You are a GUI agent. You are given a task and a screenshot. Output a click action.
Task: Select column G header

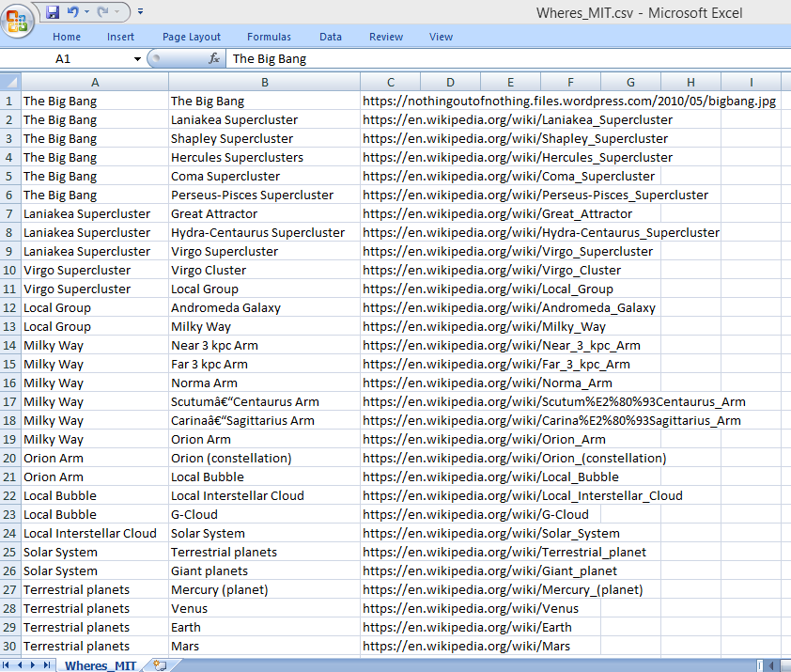point(630,83)
